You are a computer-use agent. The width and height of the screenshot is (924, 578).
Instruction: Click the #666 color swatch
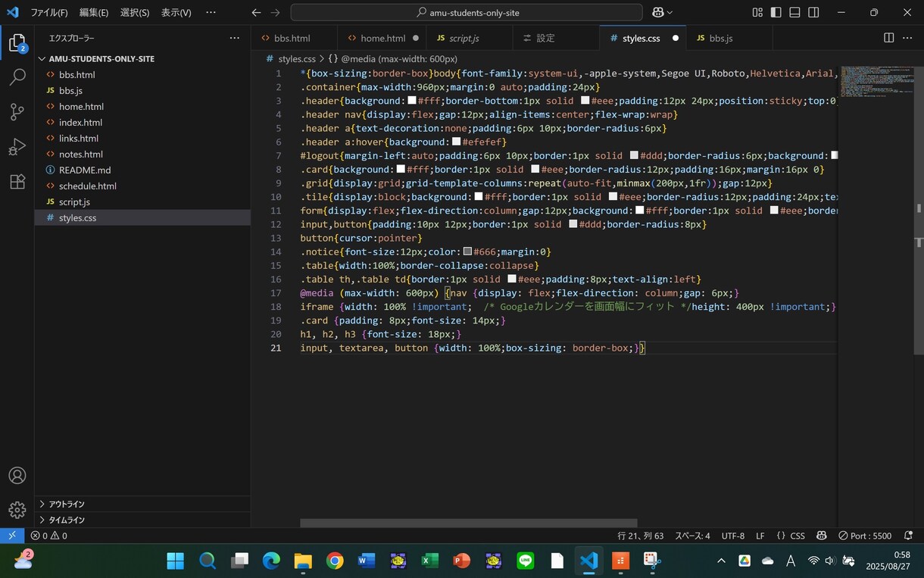[467, 252]
